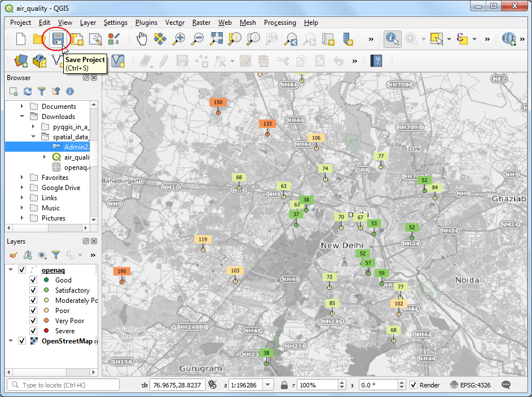This screenshot has height=397, width=532.
Task: Click the Type to locate search field
Action: [x=63, y=385]
